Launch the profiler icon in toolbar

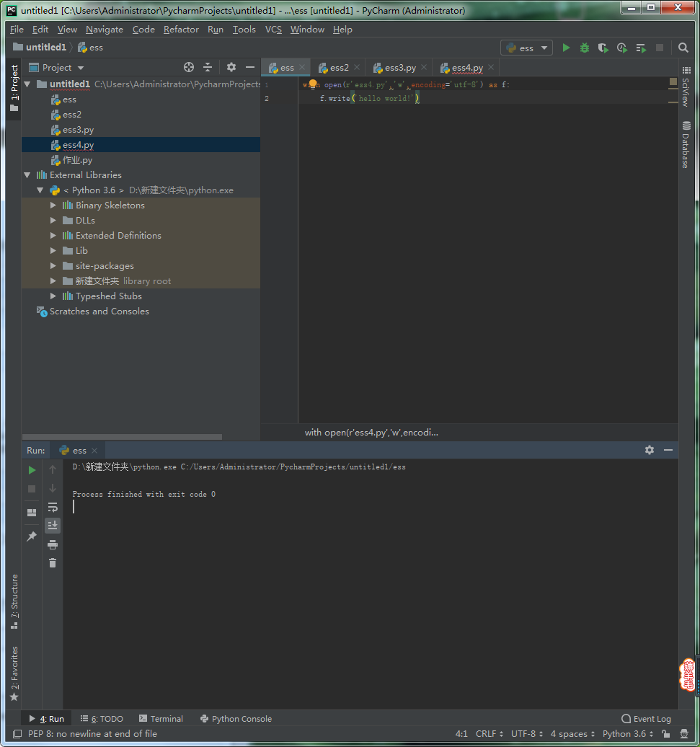[x=622, y=48]
